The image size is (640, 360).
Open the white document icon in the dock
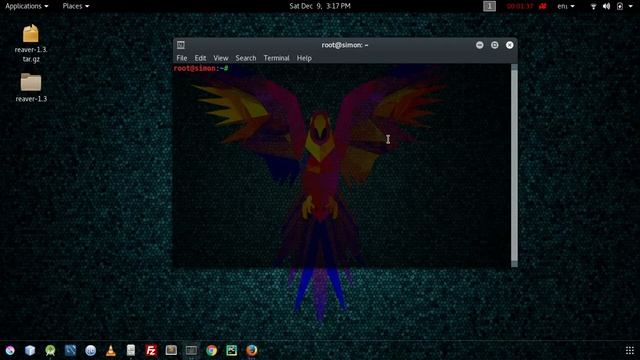coord(131,350)
